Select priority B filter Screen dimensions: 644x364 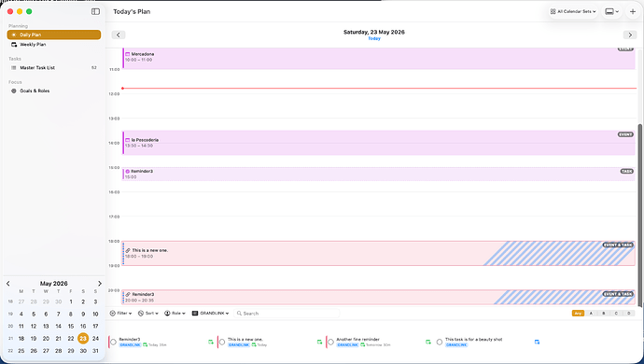(603, 313)
